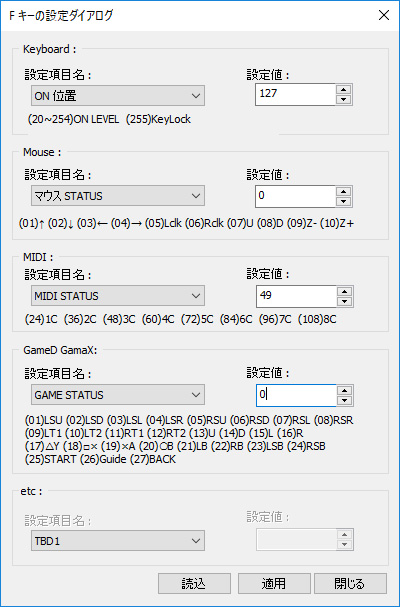Select the MIDI value field showing 49

(x=296, y=296)
